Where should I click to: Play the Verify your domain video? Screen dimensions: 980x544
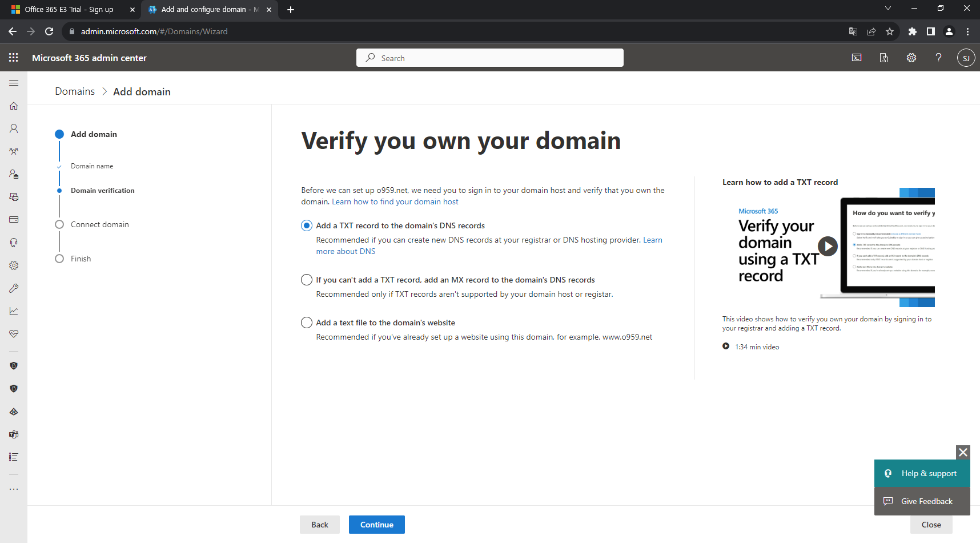click(828, 246)
